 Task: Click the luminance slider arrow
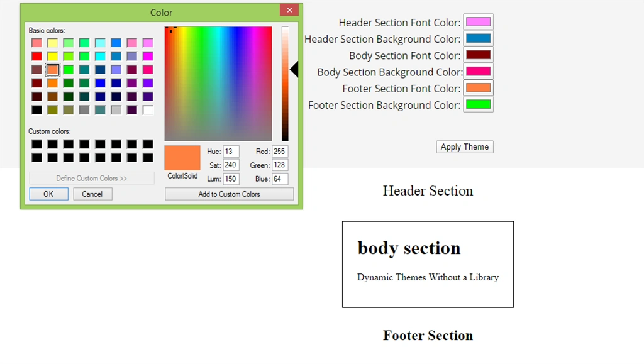coord(294,69)
